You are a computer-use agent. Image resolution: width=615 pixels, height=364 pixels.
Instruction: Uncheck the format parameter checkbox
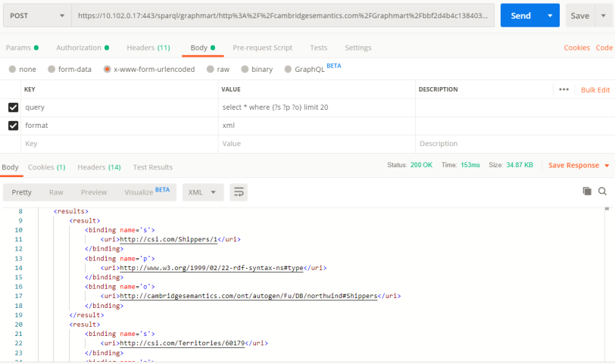[x=13, y=126]
